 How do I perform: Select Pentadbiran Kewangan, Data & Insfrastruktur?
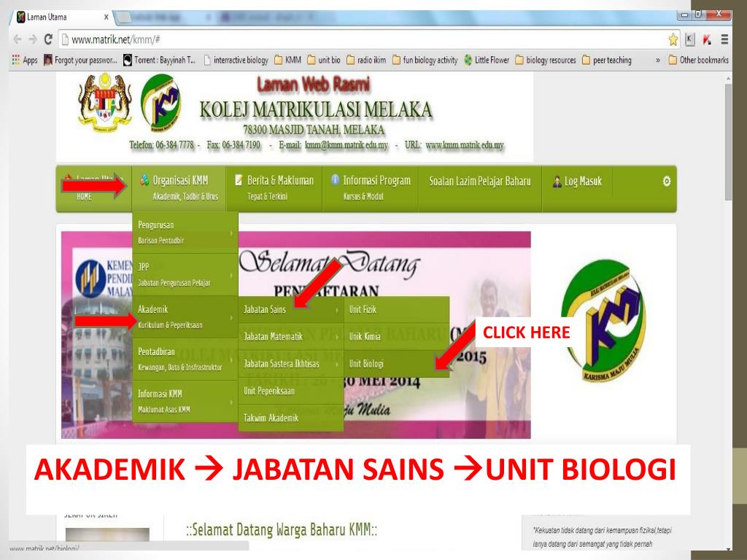pyautogui.click(x=185, y=359)
